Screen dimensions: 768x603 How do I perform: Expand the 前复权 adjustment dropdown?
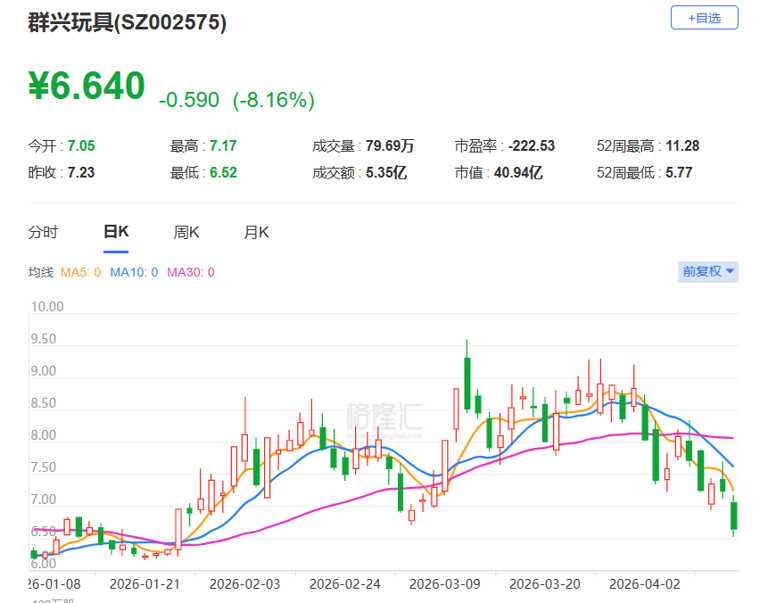(x=709, y=271)
